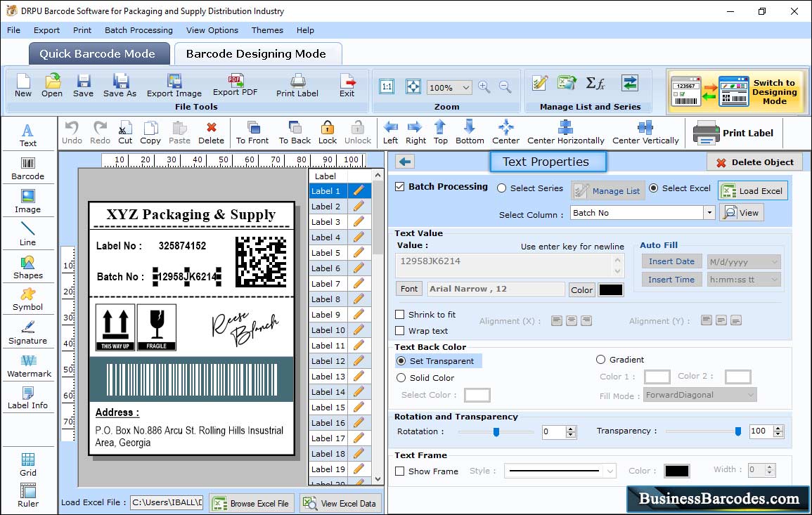Image resolution: width=812 pixels, height=515 pixels.
Task: Cut the selected object
Action: tap(125, 133)
